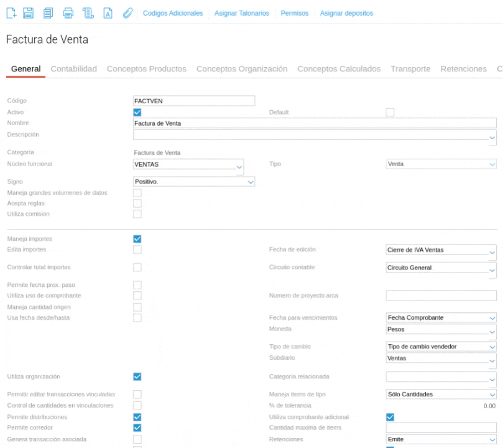503x448 pixels.
Task: Open the Conceptos Productos tab
Action: [146, 68]
